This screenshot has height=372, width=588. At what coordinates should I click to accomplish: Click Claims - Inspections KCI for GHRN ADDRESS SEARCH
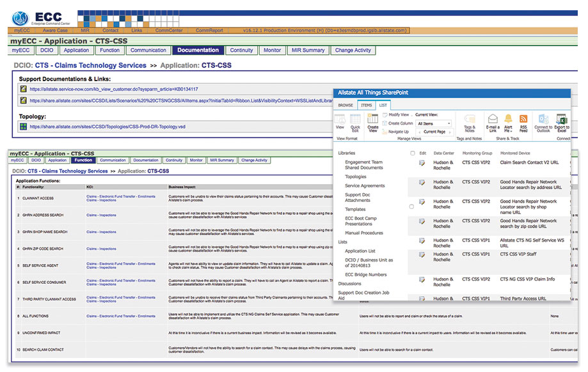point(101,215)
